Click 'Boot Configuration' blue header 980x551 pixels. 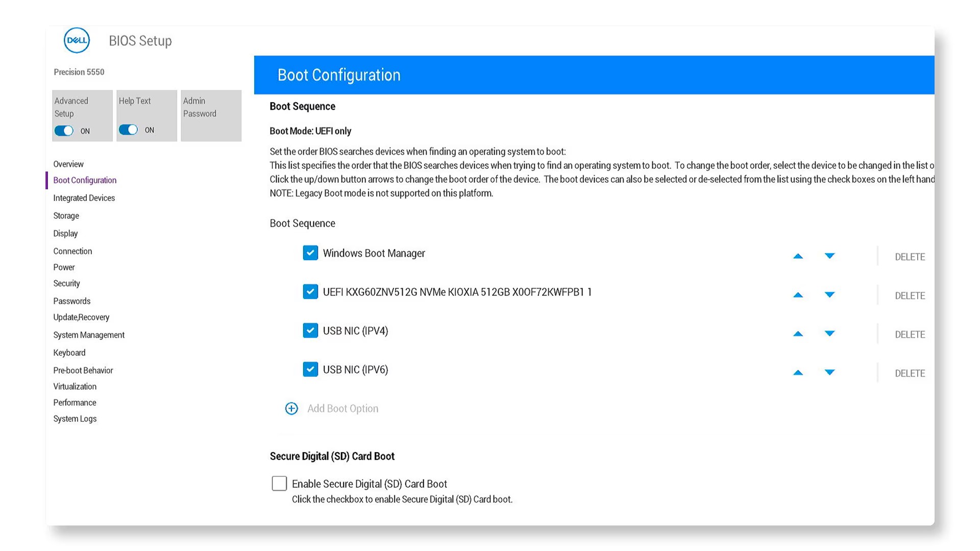tap(594, 75)
